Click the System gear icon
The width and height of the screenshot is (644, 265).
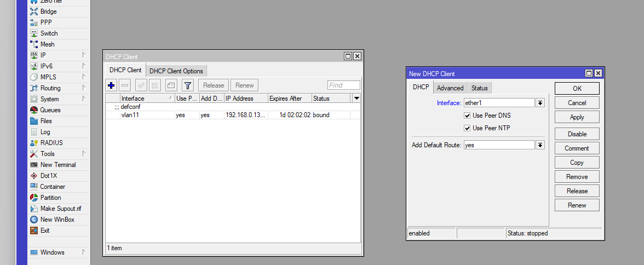34,99
